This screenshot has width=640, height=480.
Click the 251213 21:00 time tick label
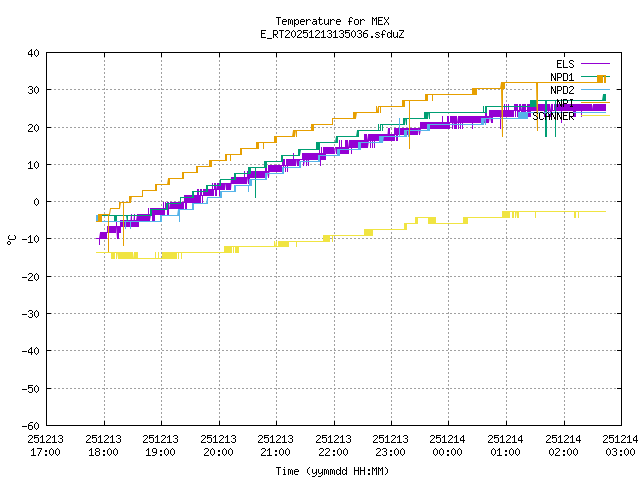click(276, 445)
